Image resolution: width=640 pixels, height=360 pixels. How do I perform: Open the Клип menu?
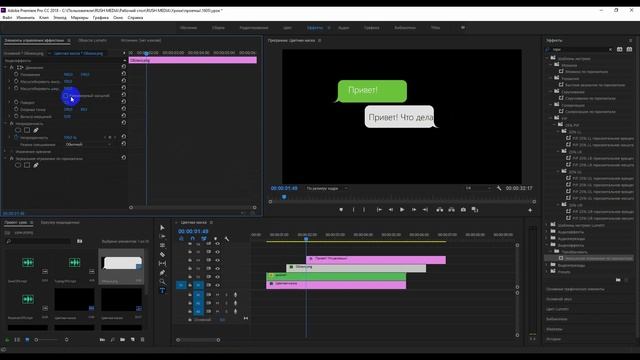click(x=44, y=18)
